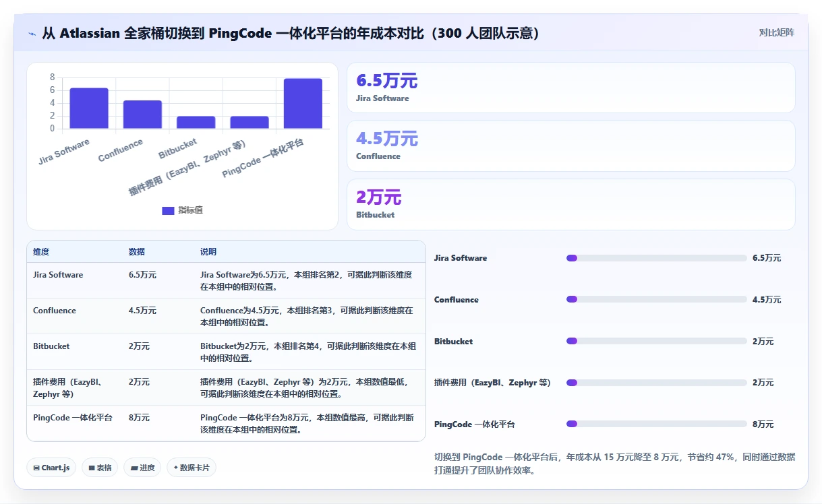Open the 4.5万元 Confluence data card
The height and width of the screenshot is (504, 822).
click(x=571, y=146)
